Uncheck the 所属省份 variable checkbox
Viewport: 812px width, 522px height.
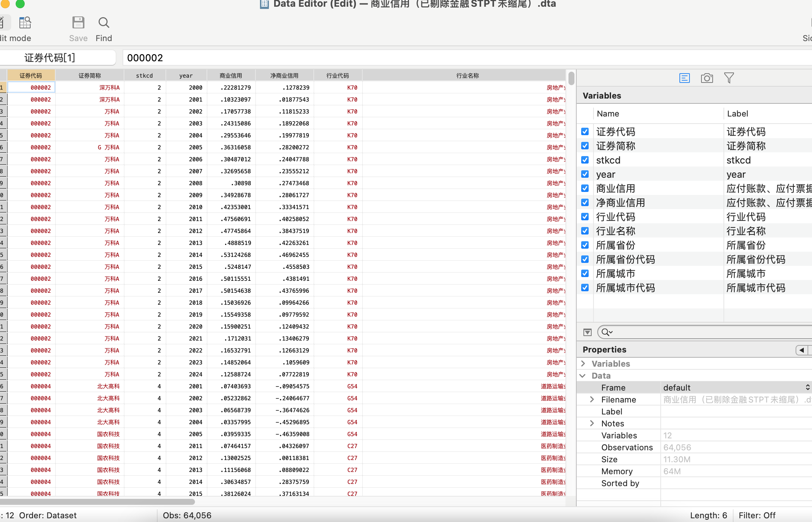coord(585,245)
